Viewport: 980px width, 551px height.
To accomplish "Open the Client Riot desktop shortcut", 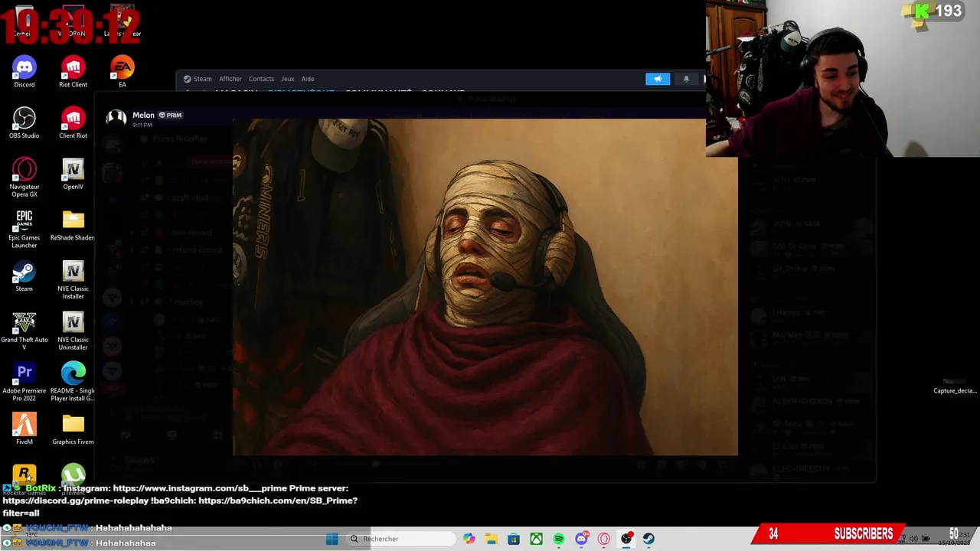I will [73, 122].
